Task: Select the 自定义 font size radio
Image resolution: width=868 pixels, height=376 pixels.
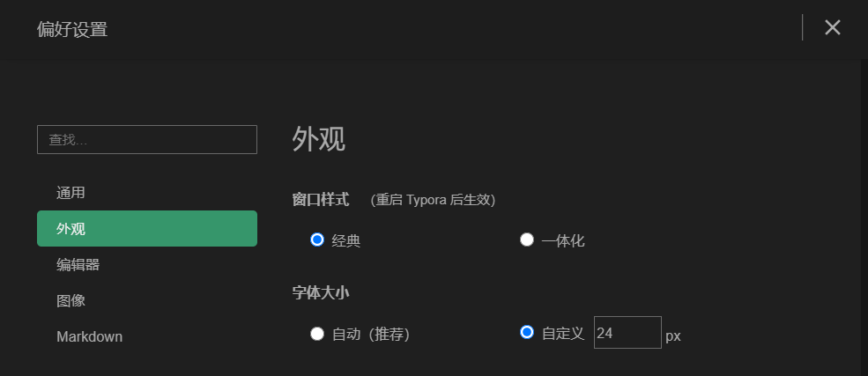Action: pos(527,332)
